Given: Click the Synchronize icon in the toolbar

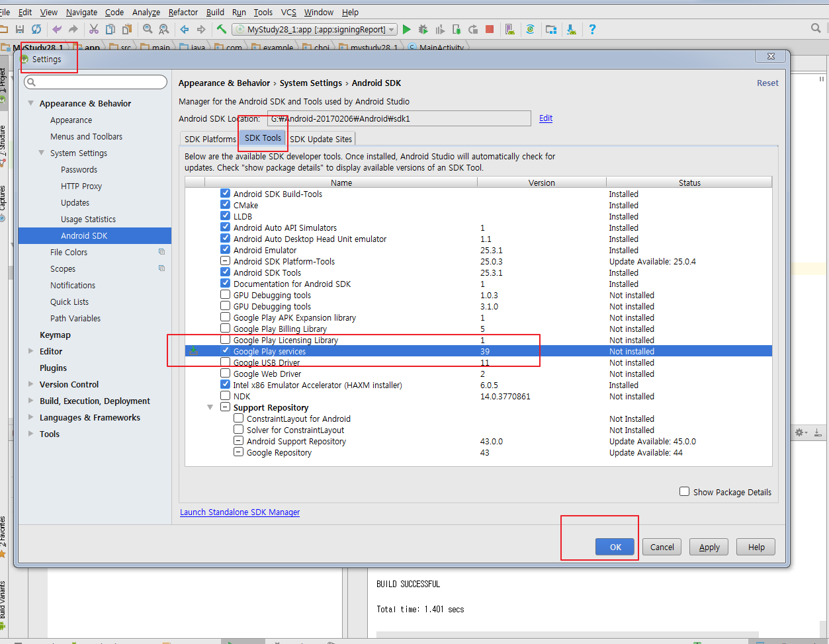Looking at the screenshot, I should (36, 29).
